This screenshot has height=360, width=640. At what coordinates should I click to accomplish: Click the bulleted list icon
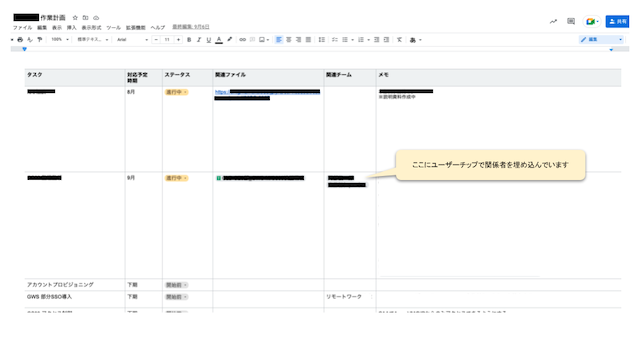click(345, 40)
